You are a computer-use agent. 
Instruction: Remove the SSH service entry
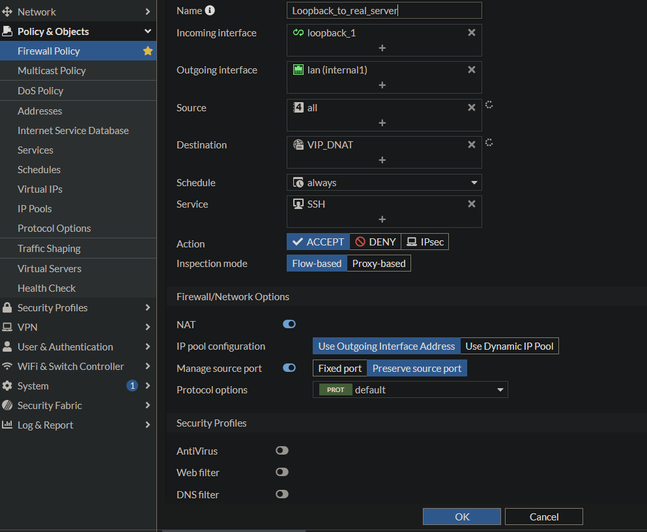point(472,204)
